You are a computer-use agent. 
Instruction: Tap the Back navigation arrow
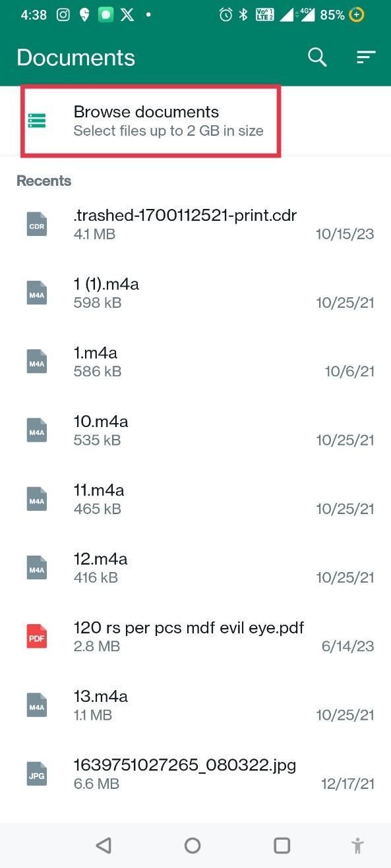104,845
